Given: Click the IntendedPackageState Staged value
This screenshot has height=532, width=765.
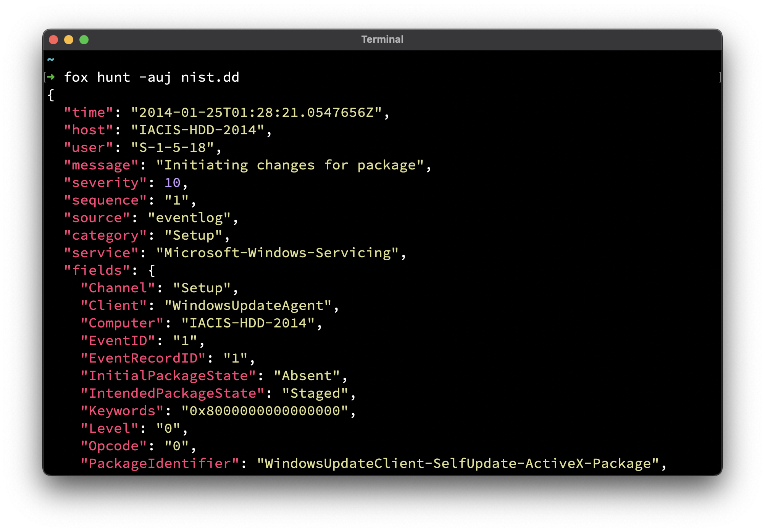Looking at the screenshot, I should click(315, 393).
